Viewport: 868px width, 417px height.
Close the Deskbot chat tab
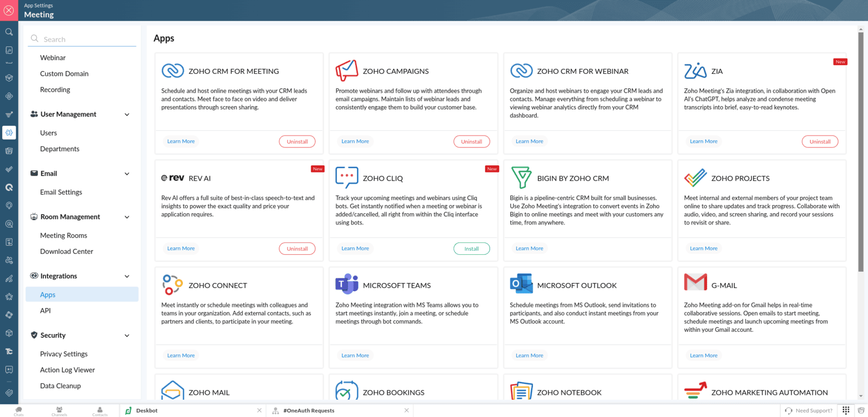coord(259,410)
